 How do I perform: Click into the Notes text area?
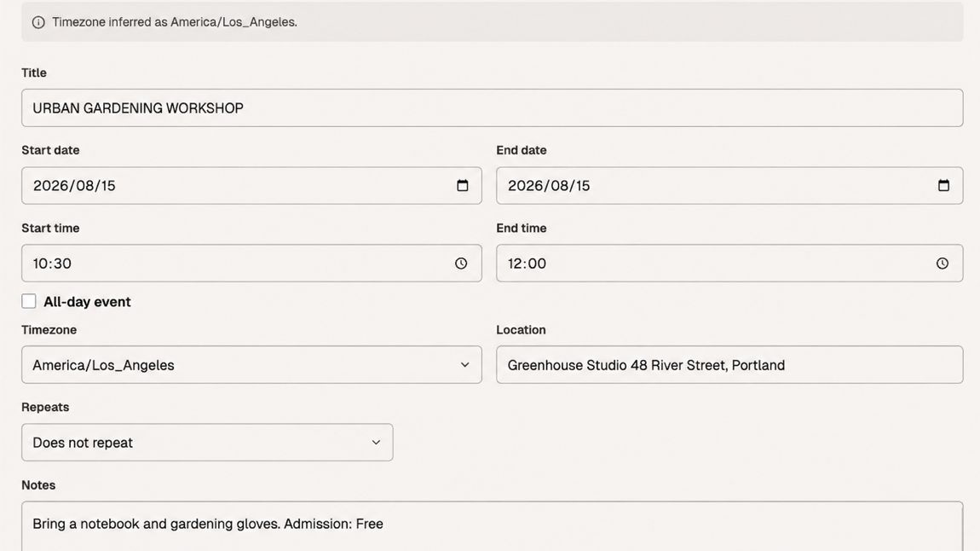click(x=492, y=526)
